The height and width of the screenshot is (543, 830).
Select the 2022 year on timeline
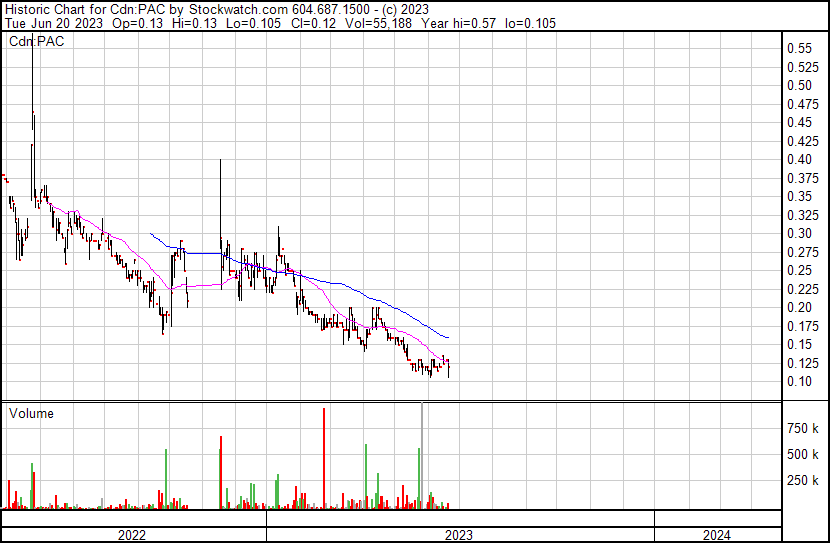coord(133,535)
